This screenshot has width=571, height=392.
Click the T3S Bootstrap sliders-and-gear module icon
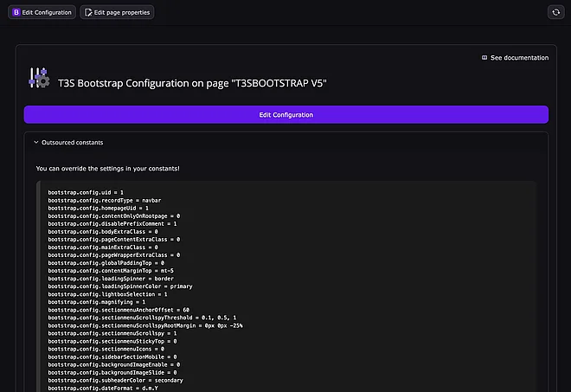[x=40, y=78]
